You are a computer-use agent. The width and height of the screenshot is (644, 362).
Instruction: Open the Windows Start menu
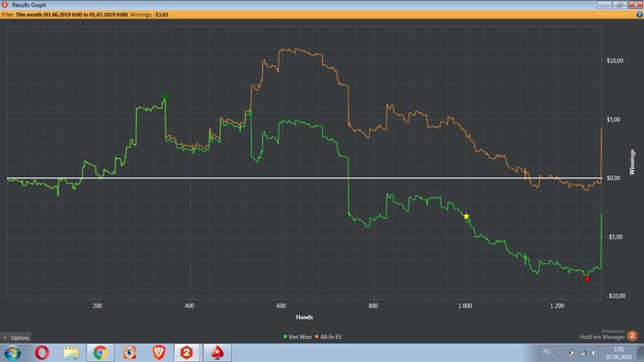click(x=12, y=353)
